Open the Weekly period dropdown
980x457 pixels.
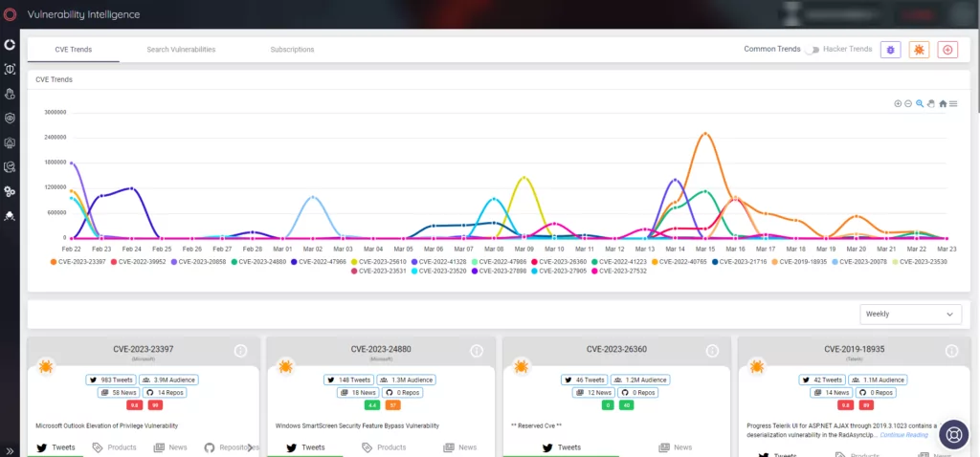click(x=911, y=314)
